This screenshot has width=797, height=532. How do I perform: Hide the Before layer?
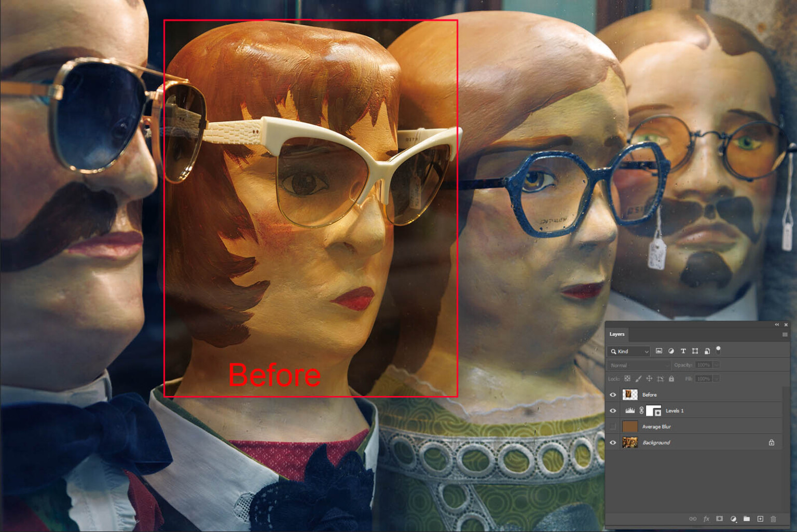(x=613, y=394)
